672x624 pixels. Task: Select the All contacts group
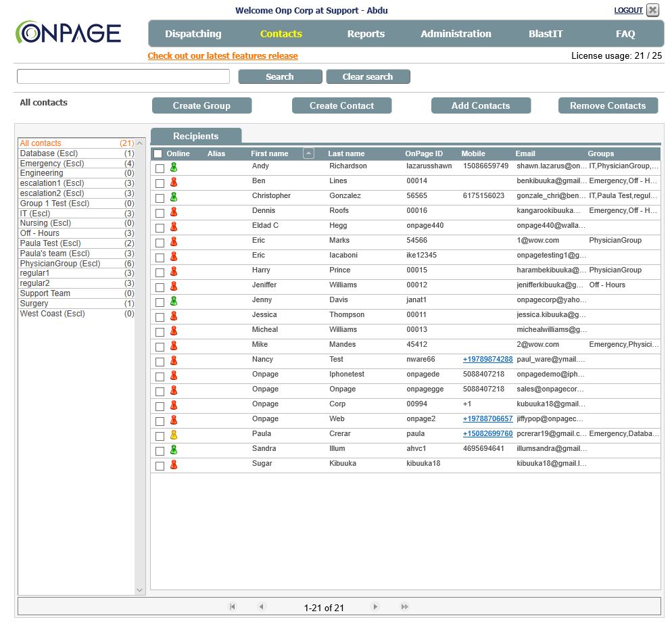[x=76, y=143]
